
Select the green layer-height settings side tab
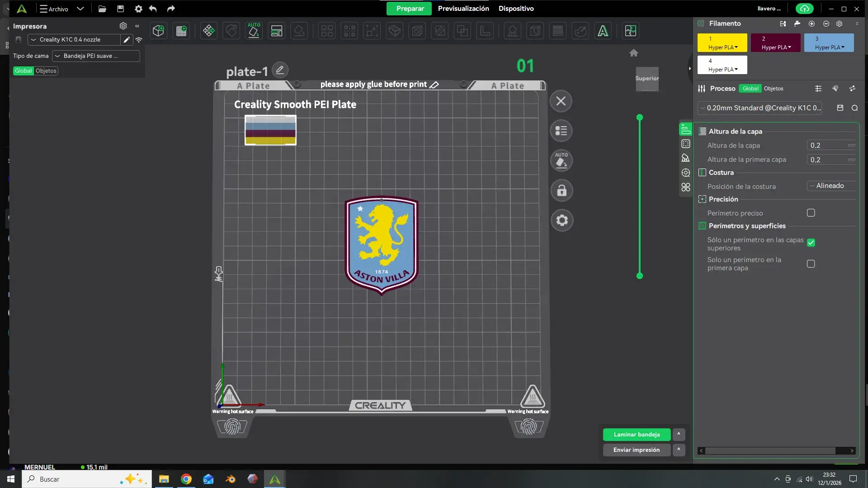coord(685,129)
